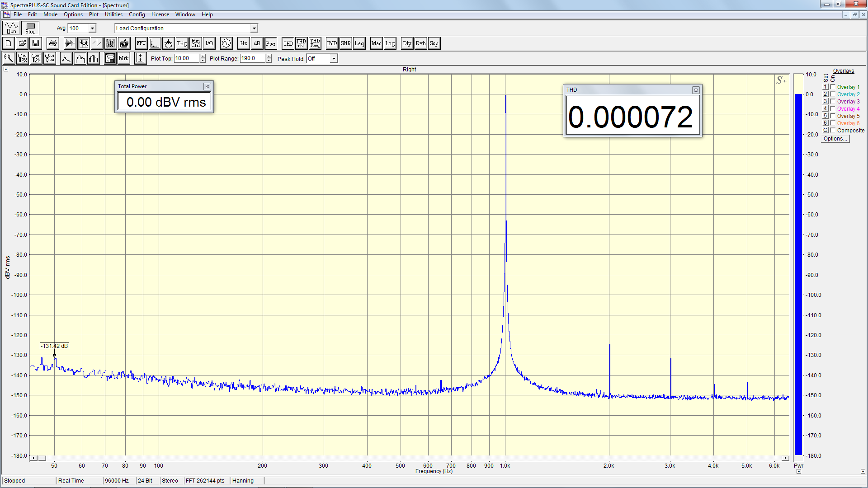The width and height of the screenshot is (868, 488).
Task: Click the Run analyzer button
Action: tap(11, 28)
